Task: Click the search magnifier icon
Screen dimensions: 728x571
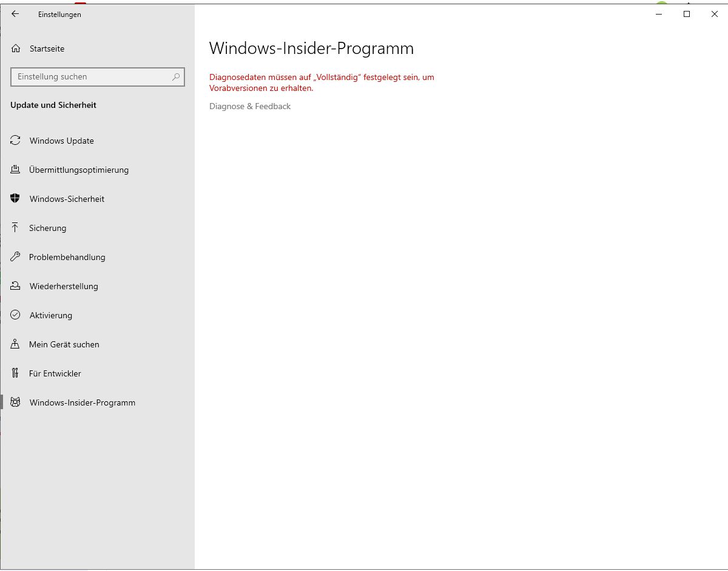Action: (x=176, y=77)
